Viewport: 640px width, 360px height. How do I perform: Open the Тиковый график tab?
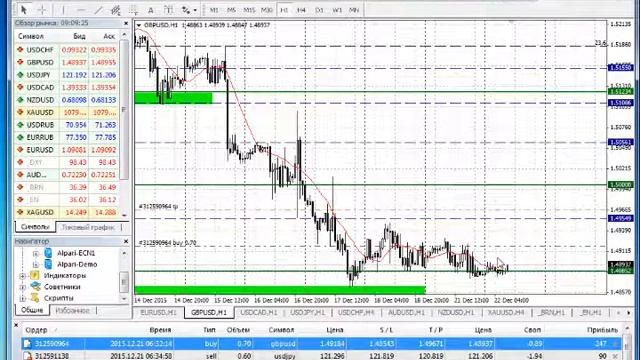pyautogui.click(x=88, y=227)
